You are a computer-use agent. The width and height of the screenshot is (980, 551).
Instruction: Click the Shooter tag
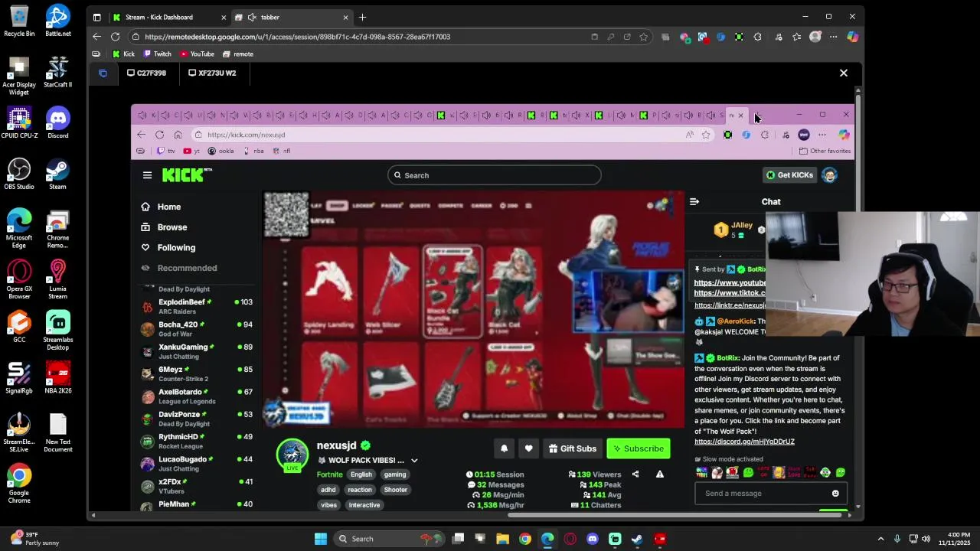click(396, 490)
